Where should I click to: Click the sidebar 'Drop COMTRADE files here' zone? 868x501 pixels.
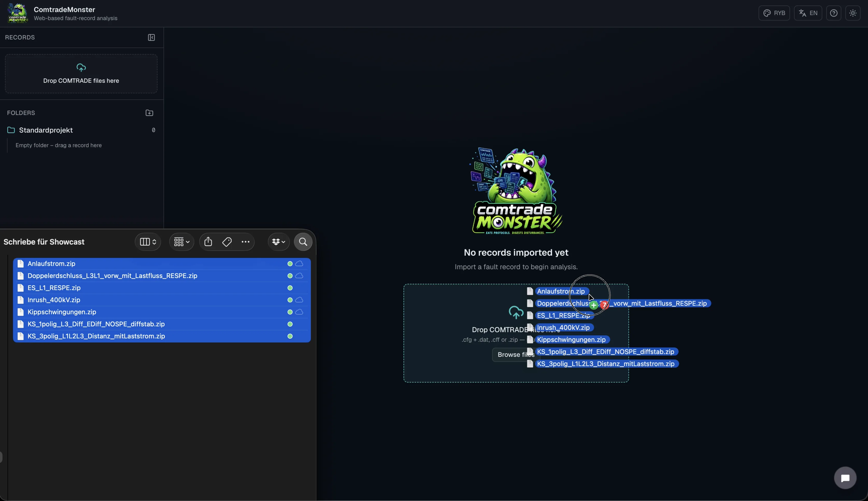(81, 74)
